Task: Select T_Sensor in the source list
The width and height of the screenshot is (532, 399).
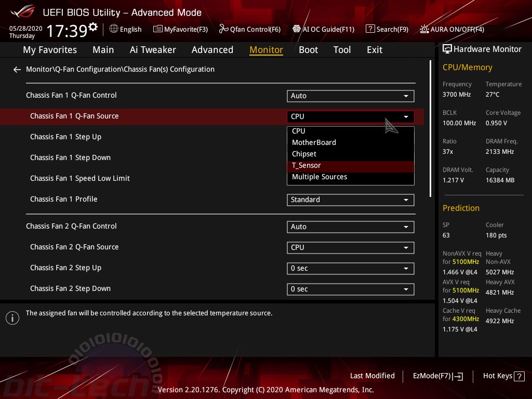Action: tap(351, 166)
